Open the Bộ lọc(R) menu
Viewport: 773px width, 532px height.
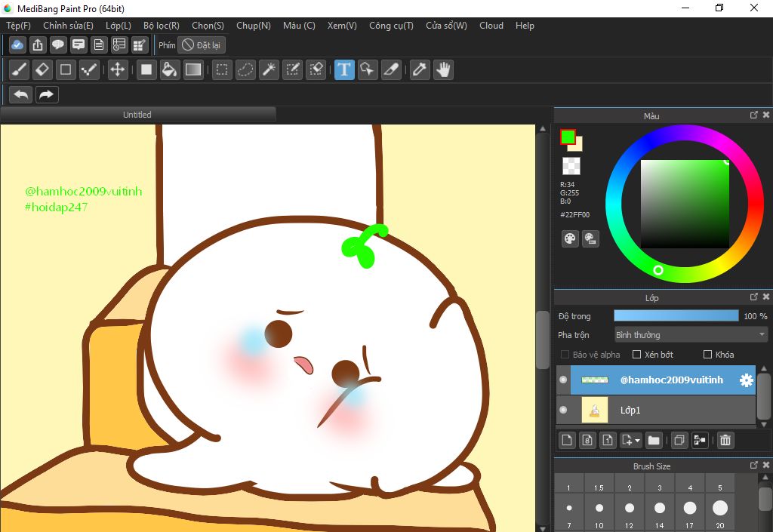[x=162, y=26]
